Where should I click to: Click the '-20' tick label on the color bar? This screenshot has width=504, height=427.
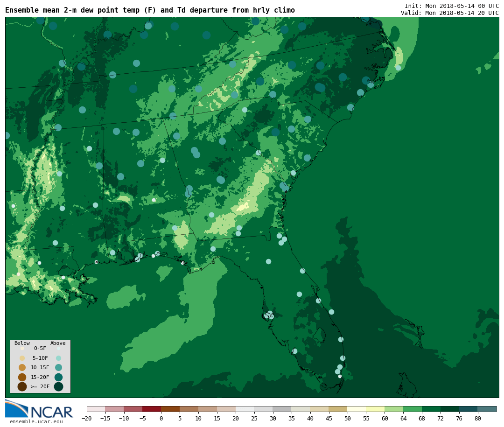(87, 418)
